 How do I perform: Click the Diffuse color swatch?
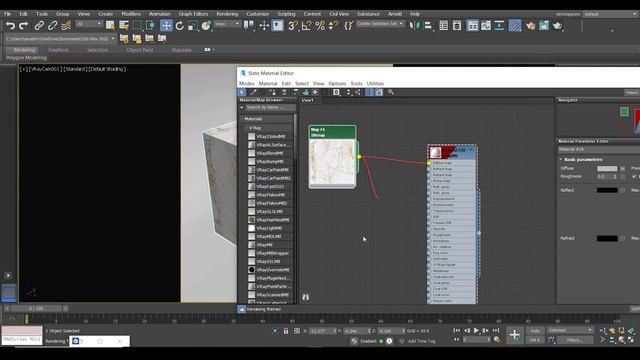607,169
